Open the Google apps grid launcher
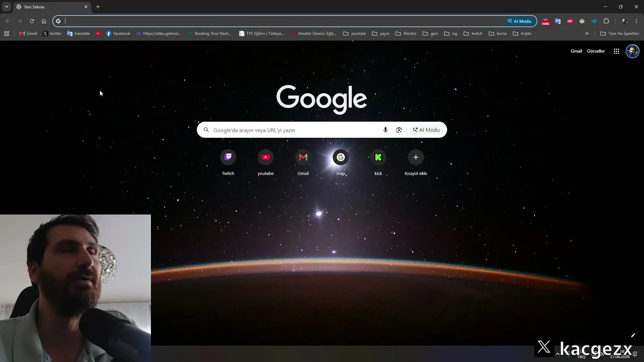This screenshot has height=362, width=644. pos(616,51)
